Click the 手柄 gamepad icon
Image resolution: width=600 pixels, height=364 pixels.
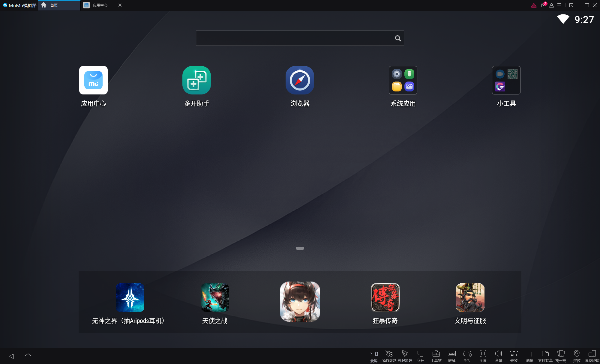click(x=467, y=356)
